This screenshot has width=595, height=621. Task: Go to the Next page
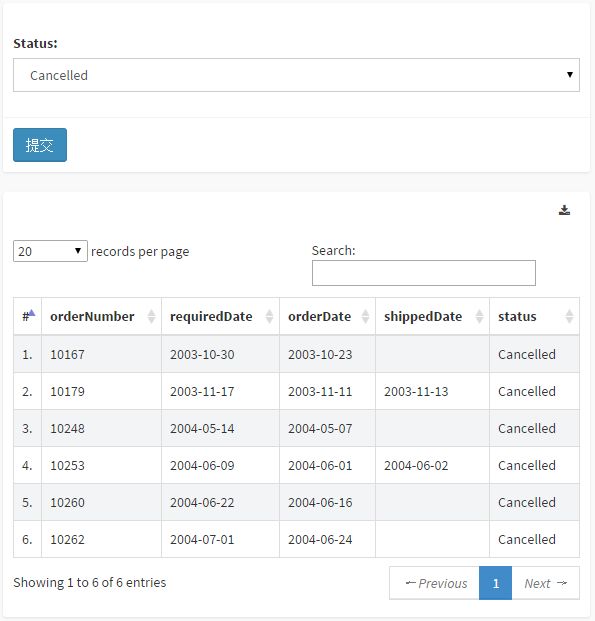545,583
